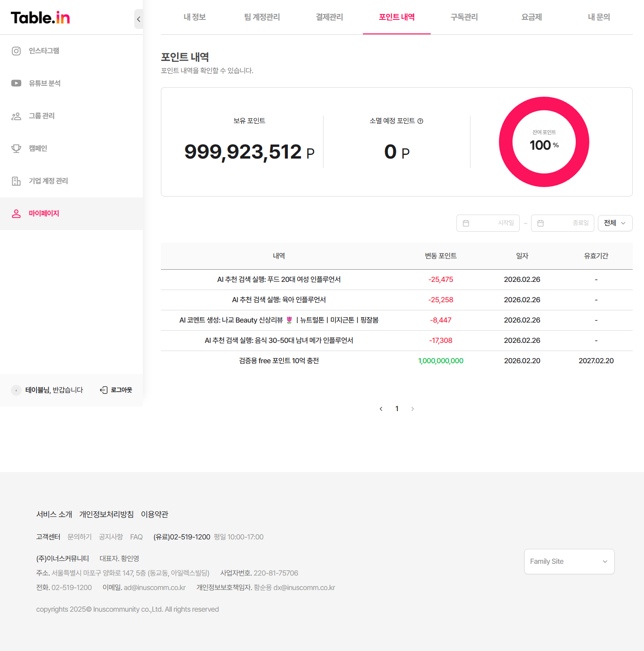Select the campaign trophy icon
Image resolution: width=644 pixels, height=651 pixels.
[x=16, y=149]
